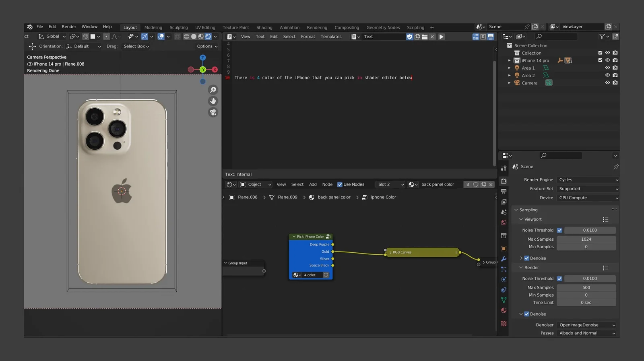Click the Render Max Samples field
The image size is (644, 361).
pos(586,287)
